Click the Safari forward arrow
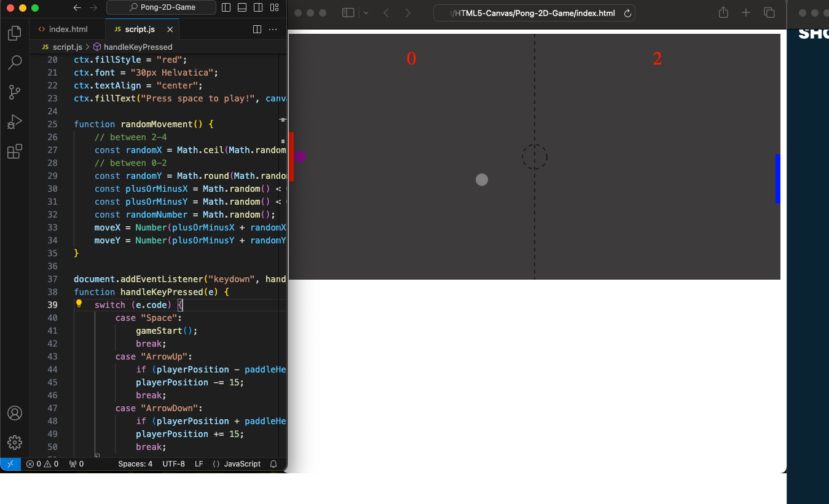Viewport: 829px width, 504px height. tap(408, 13)
